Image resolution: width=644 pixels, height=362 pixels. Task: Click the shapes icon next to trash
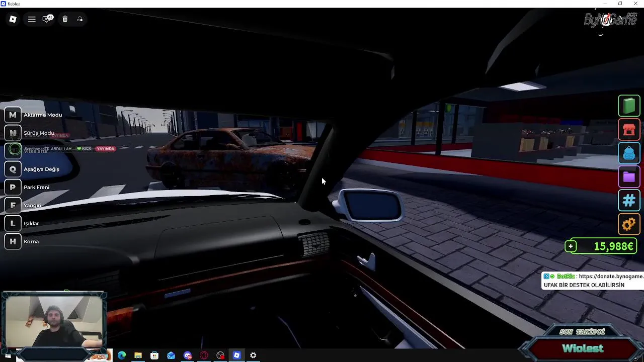[x=80, y=19]
